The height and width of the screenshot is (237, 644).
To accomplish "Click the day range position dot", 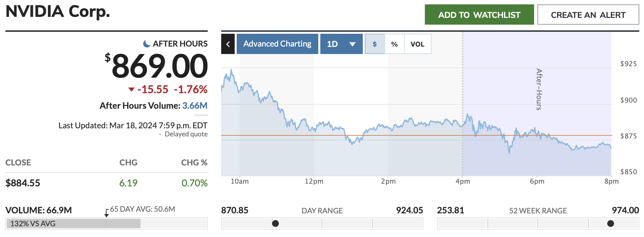I will point(275,223).
